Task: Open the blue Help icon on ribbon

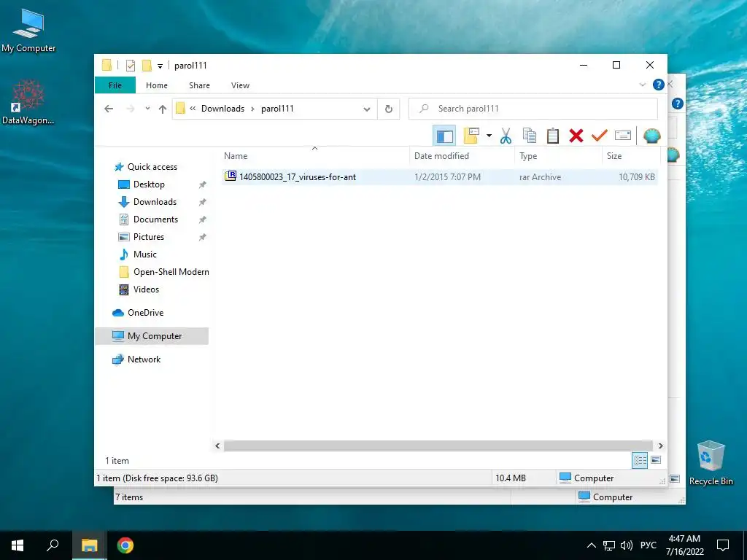Action: coord(659,85)
